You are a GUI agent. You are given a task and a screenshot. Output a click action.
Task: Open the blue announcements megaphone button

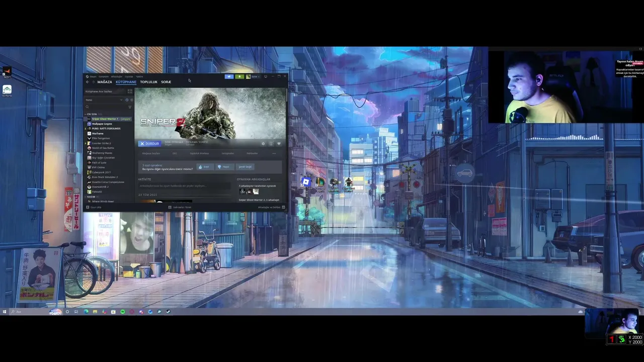(229, 76)
